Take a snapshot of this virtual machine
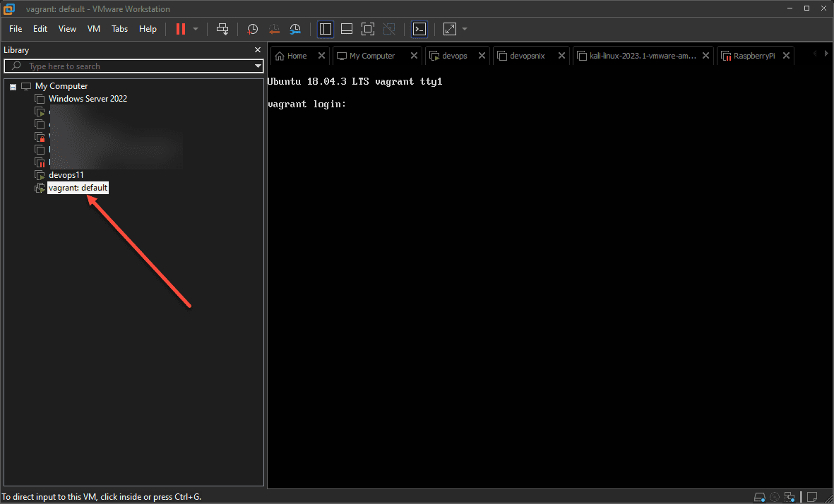This screenshot has width=834, height=504. 253,29
